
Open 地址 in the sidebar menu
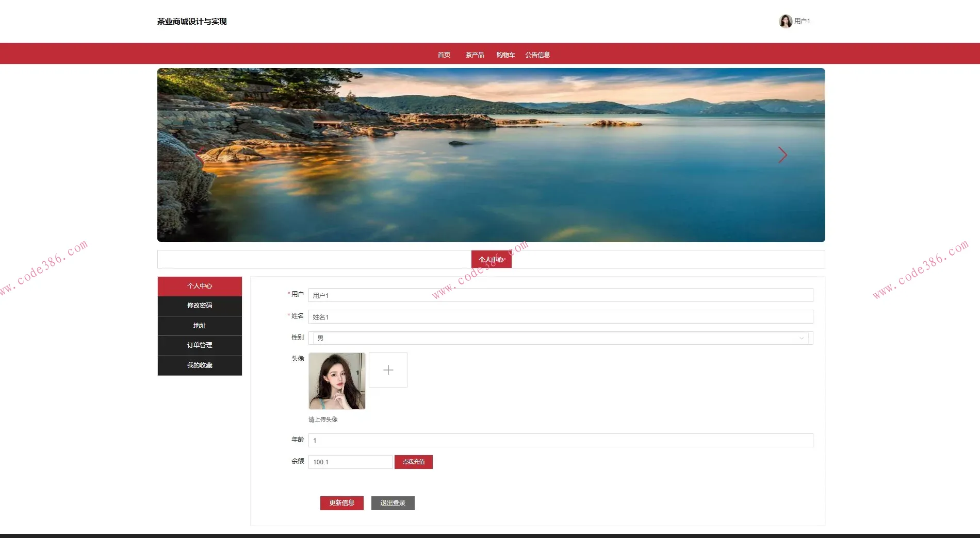pyautogui.click(x=200, y=326)
